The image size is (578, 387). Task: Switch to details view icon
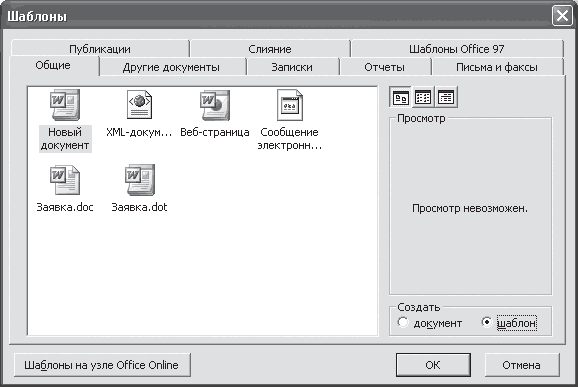tap(446, 97)
